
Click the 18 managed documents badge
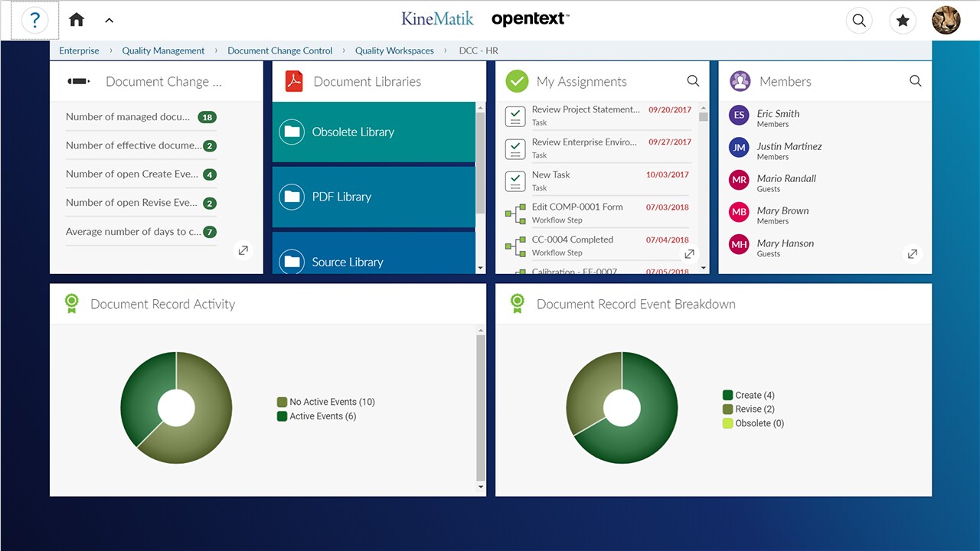click(x=207, y=117)
